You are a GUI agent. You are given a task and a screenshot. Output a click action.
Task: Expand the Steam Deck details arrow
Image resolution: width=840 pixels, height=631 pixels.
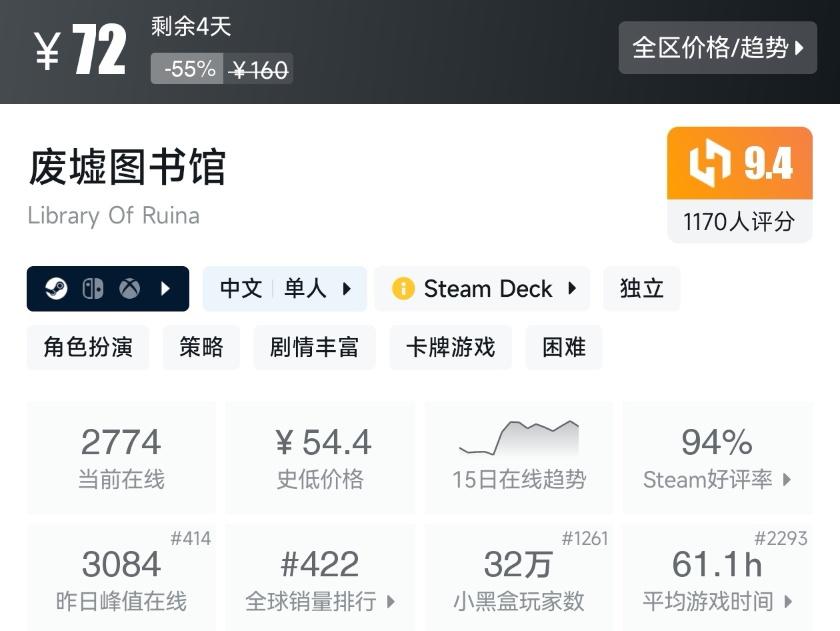click(573, 288)
